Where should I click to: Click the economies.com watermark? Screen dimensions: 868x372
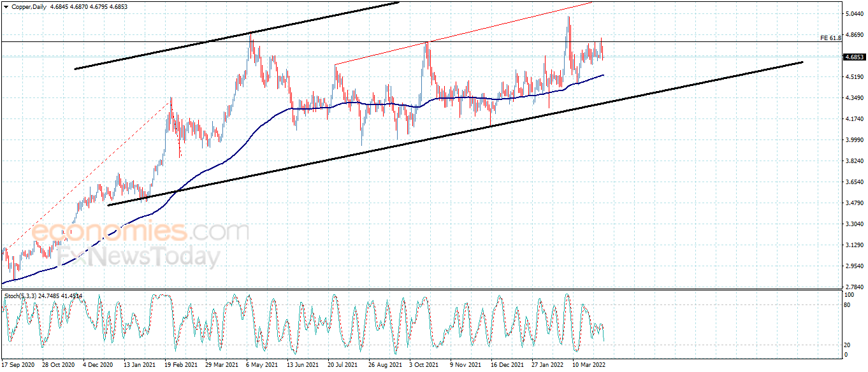click(140, 232)
